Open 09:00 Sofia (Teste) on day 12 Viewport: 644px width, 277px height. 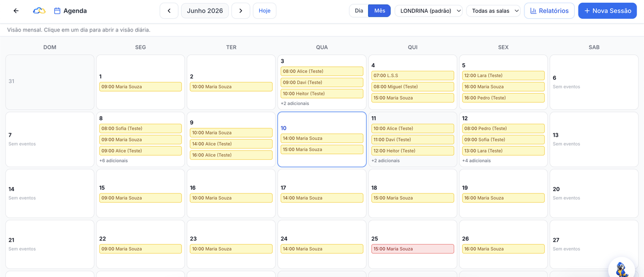(x=503, y=140)
